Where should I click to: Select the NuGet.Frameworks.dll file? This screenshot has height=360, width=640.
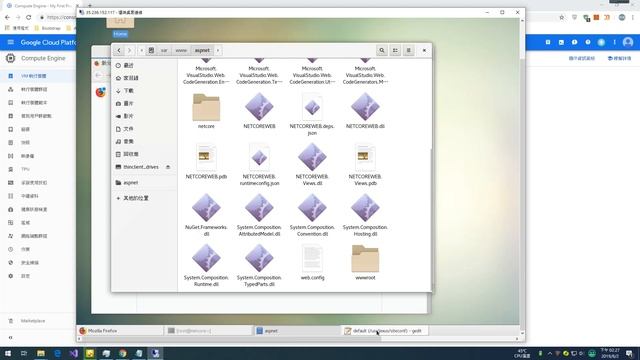[206, 215]
